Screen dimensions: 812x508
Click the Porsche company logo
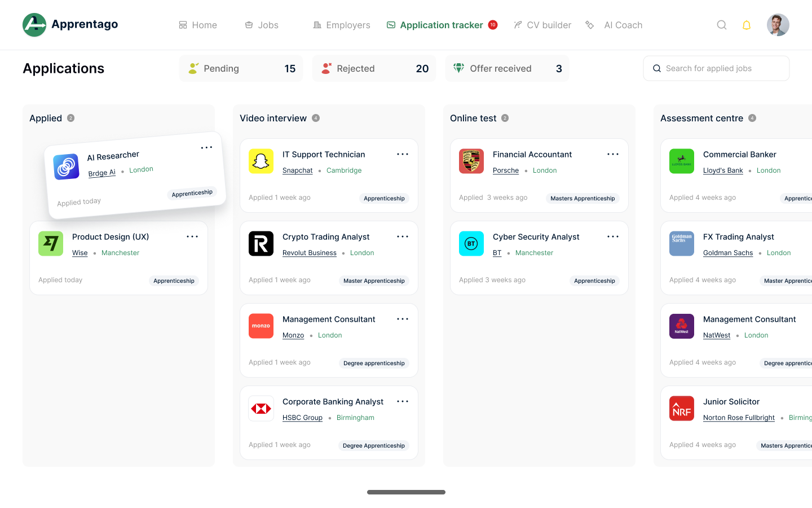(471, 161)
